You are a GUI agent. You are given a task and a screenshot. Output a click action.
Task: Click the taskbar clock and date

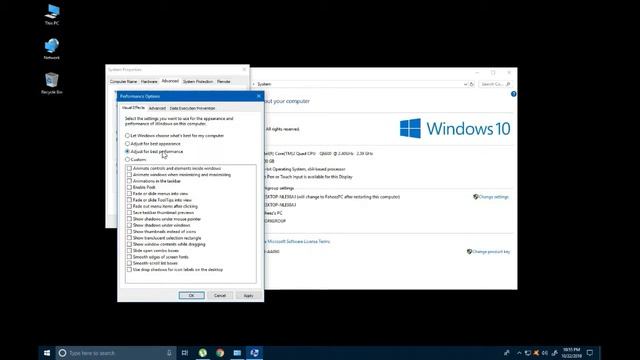(x=571, y=353)
